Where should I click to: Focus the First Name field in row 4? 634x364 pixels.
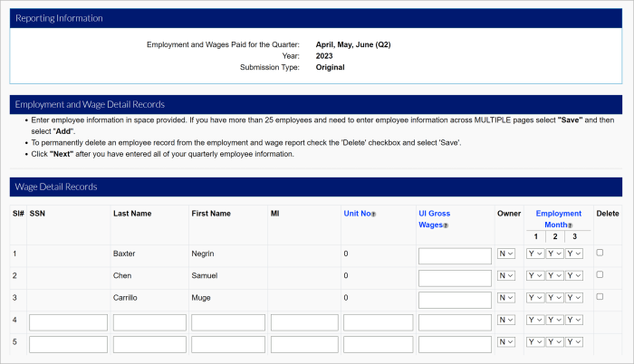coord(227,321)
